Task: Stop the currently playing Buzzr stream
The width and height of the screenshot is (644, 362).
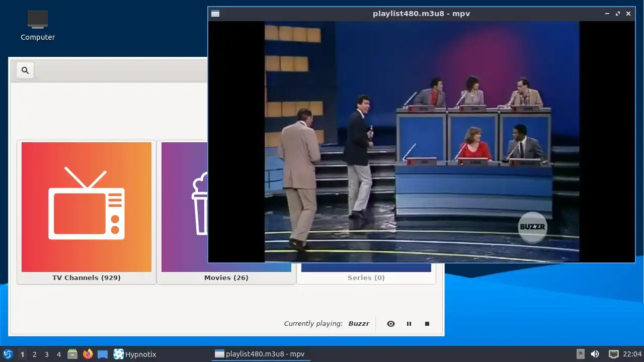Action: click(427, 324)
